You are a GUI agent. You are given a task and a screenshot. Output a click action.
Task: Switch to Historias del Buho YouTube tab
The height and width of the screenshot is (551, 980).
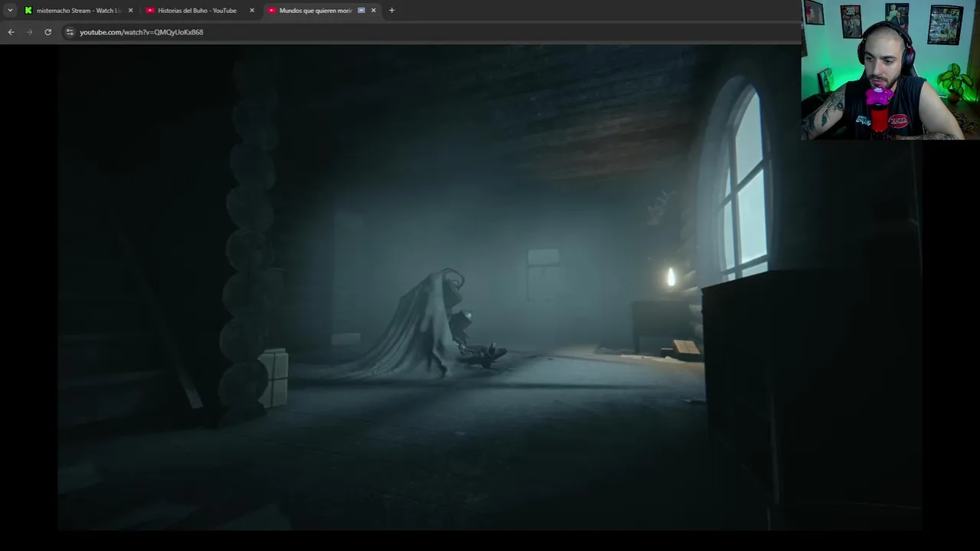201,10
